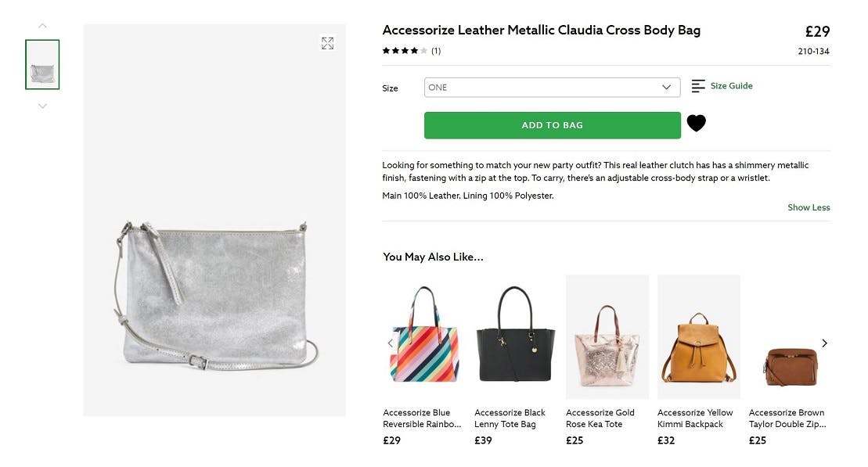Screen dimensions: 868x467
Task: Open the Accessorize Black Lenny Tote Bag title
Action: tap(510, 419)
